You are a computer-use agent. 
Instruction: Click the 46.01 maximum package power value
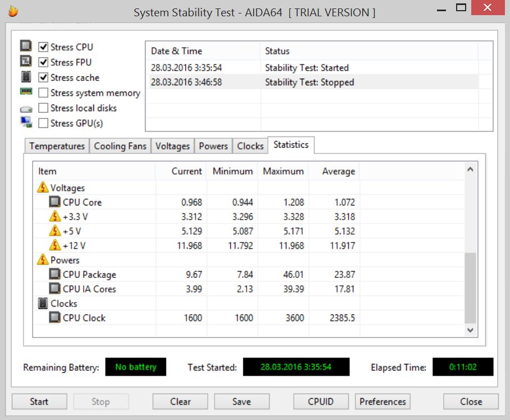pos(293,275)
